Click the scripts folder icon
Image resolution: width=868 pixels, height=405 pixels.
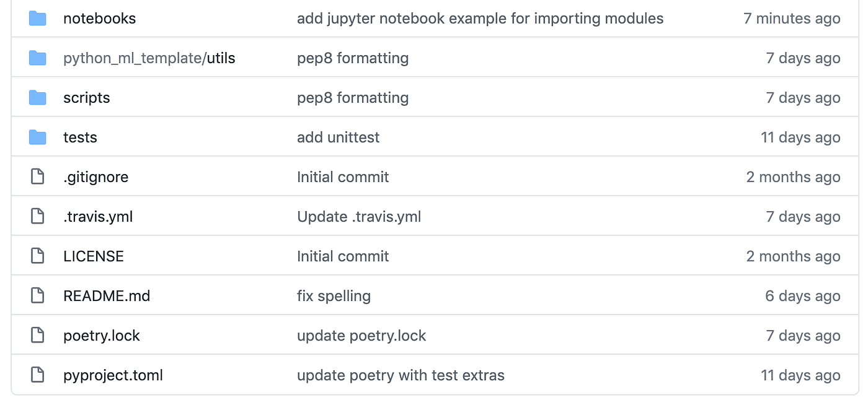click(x=37, y=97)
